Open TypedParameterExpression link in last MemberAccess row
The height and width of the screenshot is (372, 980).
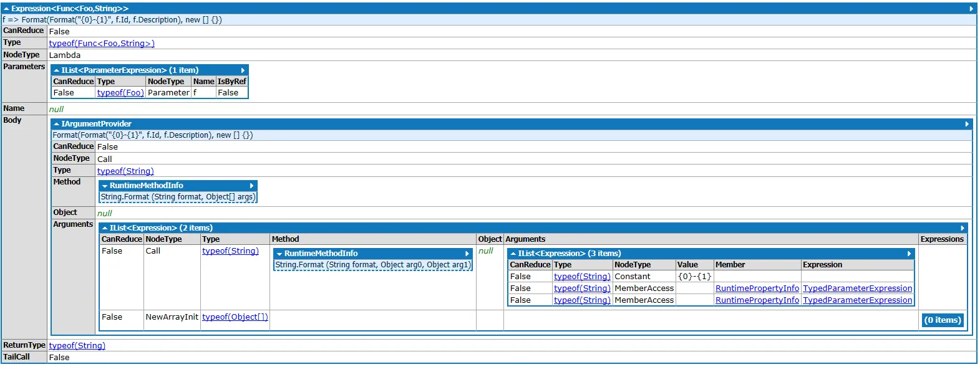[858, 300]
